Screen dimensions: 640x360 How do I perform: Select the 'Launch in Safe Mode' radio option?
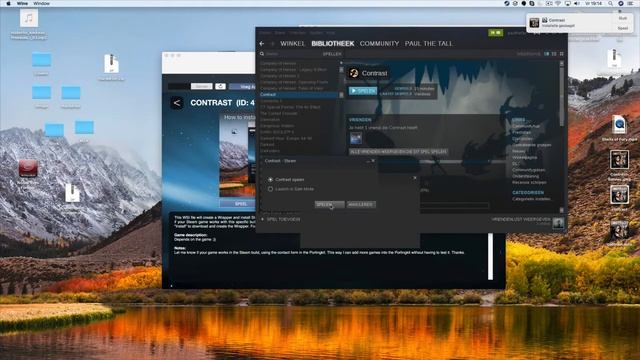tap(270, 189)
